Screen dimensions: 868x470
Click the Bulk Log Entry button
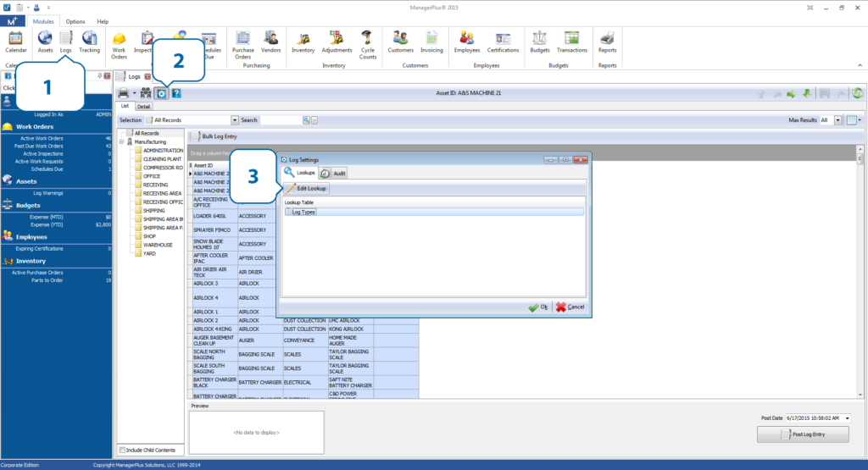click(214, 136)
